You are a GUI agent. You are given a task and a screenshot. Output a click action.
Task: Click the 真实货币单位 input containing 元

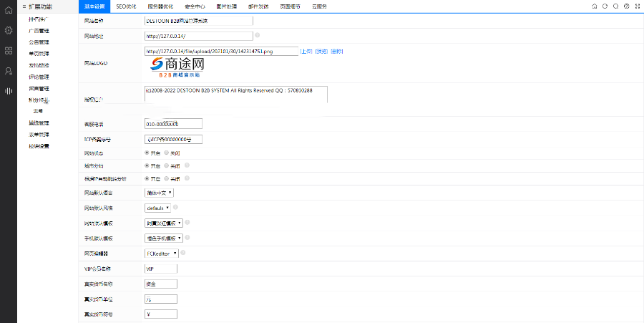pos(161,299)
